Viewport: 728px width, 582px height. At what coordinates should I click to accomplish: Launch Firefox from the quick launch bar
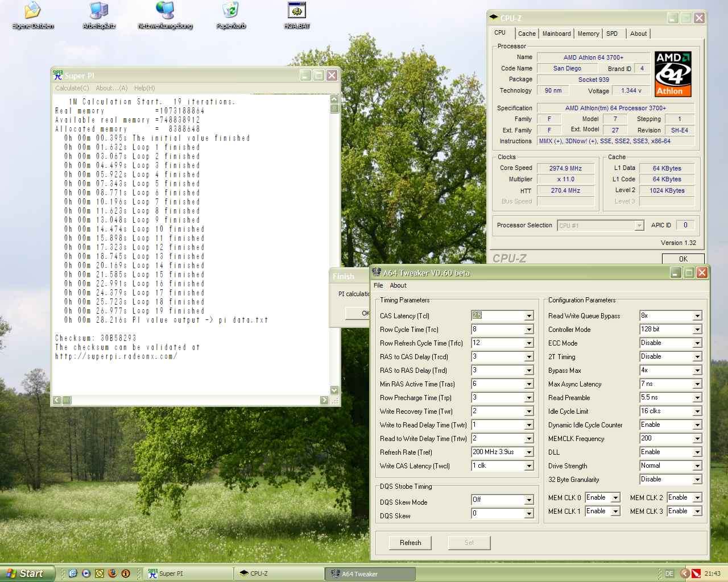[113, 573]
